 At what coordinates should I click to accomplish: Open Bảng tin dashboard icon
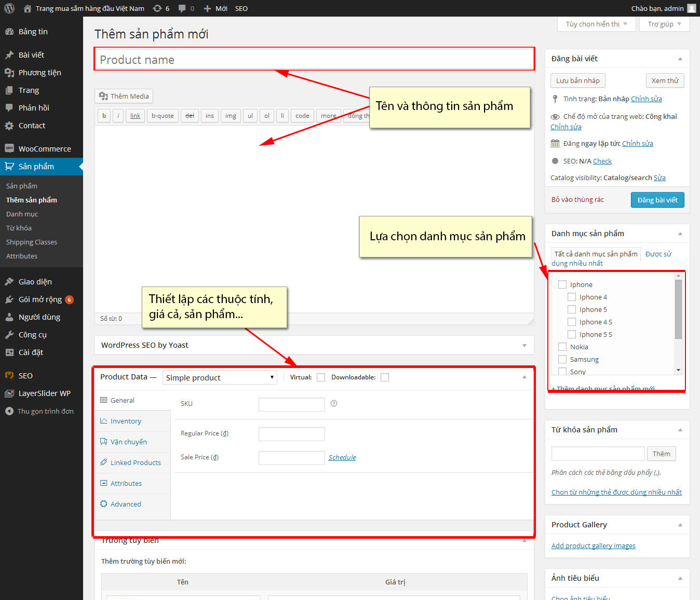click(x=9, y=32)
